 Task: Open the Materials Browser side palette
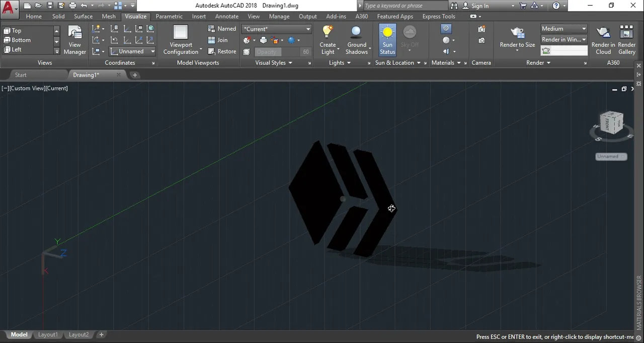click(x=639, y=302)
